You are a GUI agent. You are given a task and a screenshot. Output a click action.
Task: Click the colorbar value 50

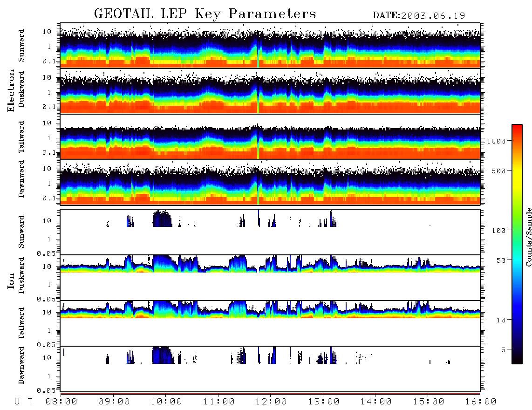(x=501, y=260)
